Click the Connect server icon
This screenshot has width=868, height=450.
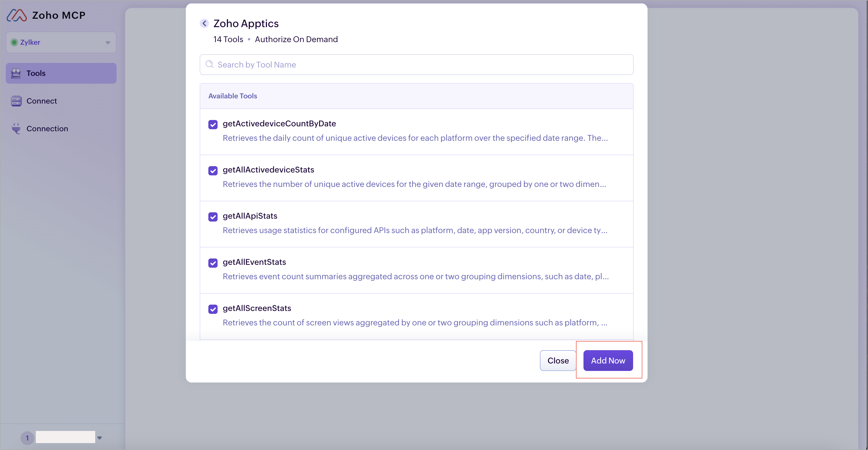16,101
